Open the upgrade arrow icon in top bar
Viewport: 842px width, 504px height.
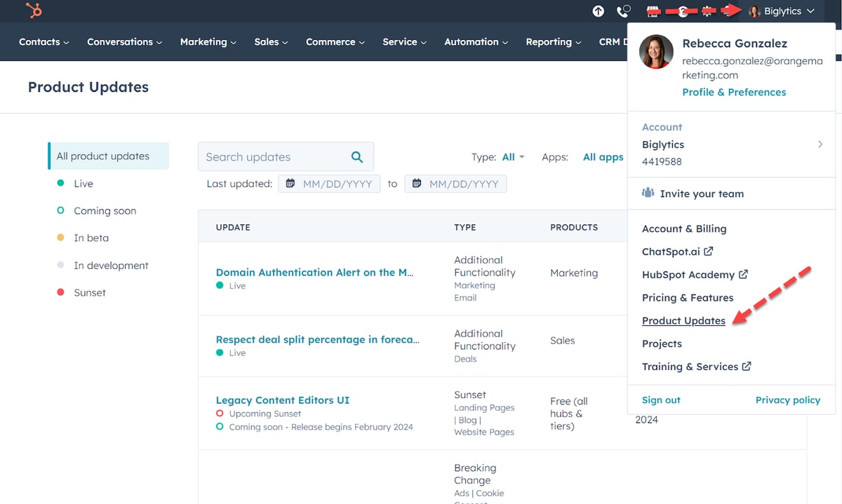(x=598, y=11)
